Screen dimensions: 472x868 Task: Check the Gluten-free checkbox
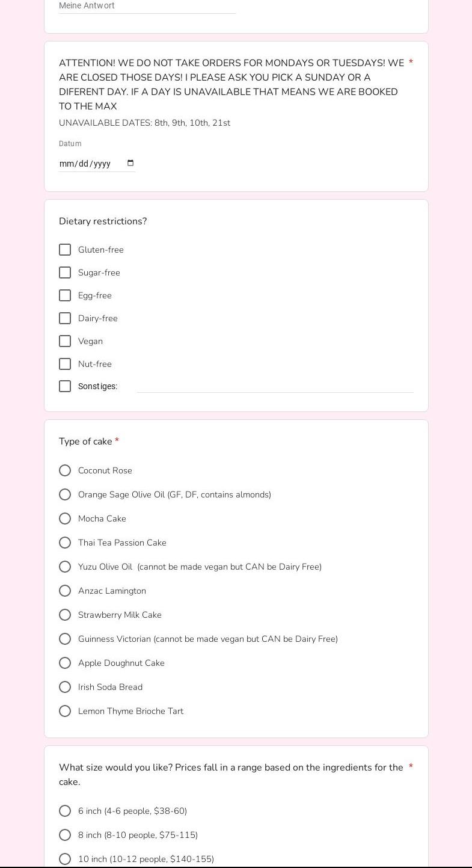pyautogui.click(x=65, y=250)
